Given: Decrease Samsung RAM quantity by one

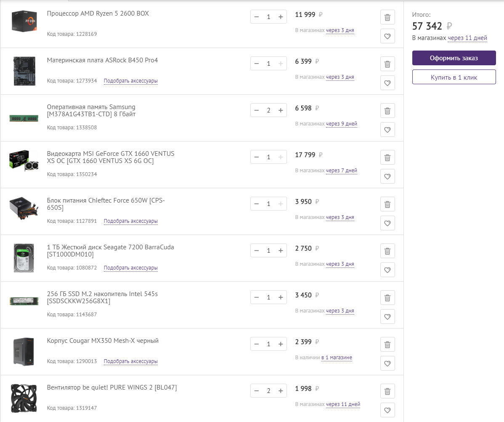Looking at the screenshot, I should point(257,110).
